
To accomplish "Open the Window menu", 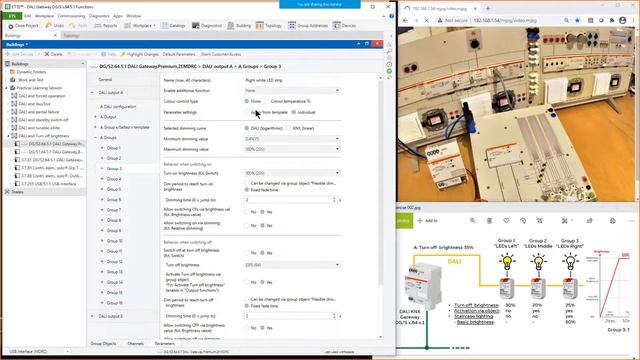I will (133, 16).
